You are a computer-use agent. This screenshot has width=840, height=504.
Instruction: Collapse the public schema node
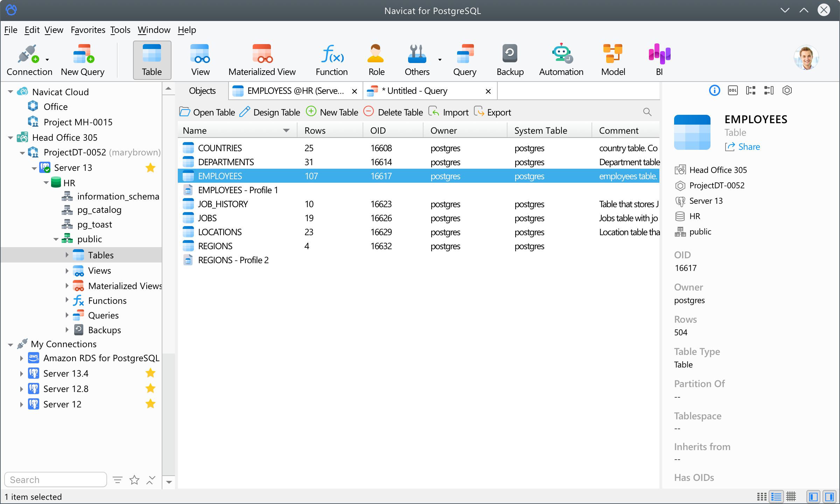(56, 239)
